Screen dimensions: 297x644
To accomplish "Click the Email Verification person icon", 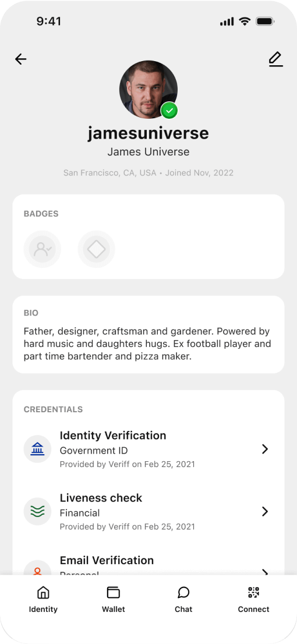I will coord(37,570).
